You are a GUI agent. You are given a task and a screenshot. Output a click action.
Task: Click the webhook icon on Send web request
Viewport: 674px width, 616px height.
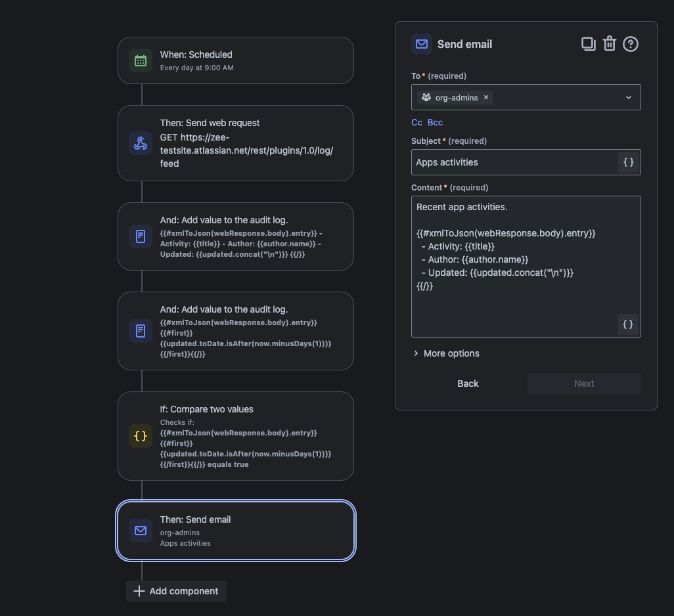coord(141,143)
